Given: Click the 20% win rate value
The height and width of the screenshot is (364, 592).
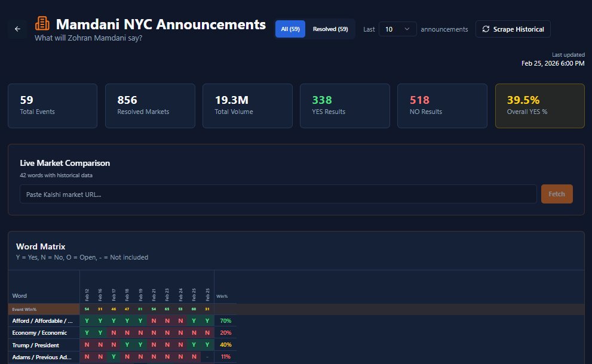Looking at the screenshot, I should point(225,333).
